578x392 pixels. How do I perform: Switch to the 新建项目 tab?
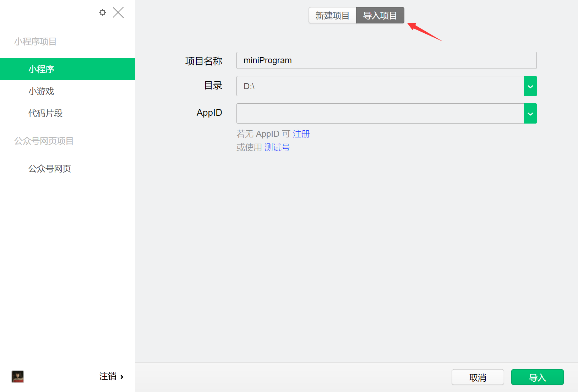point(332,15)
